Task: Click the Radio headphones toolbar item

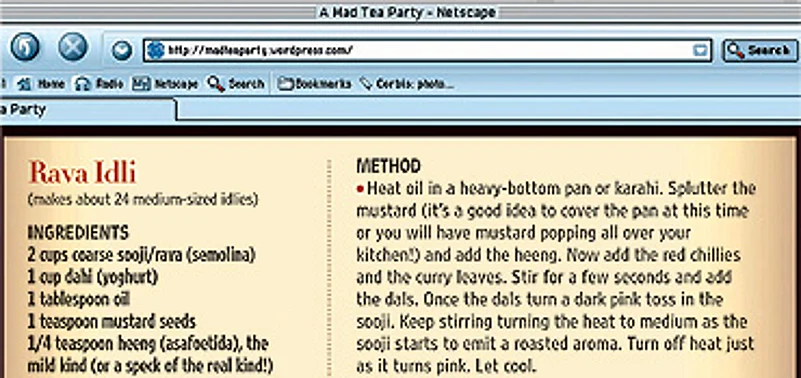Action: click(x=99, y=84)
